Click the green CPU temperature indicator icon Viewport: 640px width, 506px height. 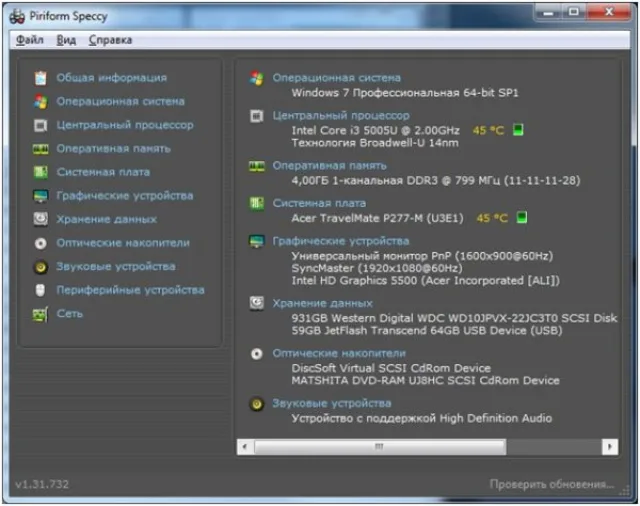tap(518, 130)
